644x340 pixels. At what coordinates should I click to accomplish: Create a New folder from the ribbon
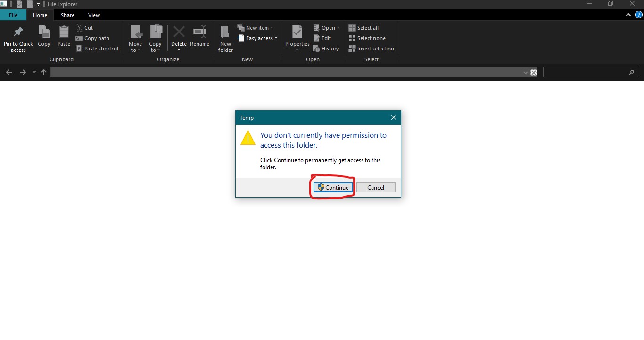click(x=226, y=39)
